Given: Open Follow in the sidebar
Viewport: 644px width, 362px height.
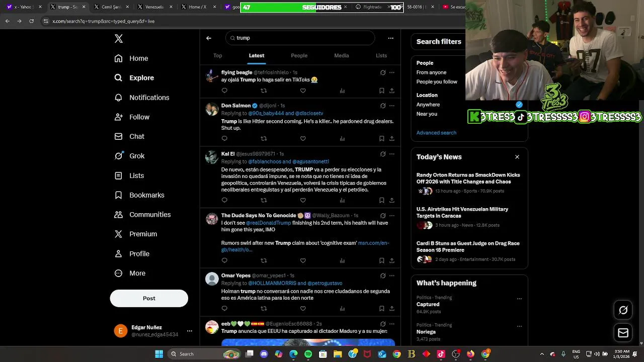Looking at the screenshot, I should [132, 117].
